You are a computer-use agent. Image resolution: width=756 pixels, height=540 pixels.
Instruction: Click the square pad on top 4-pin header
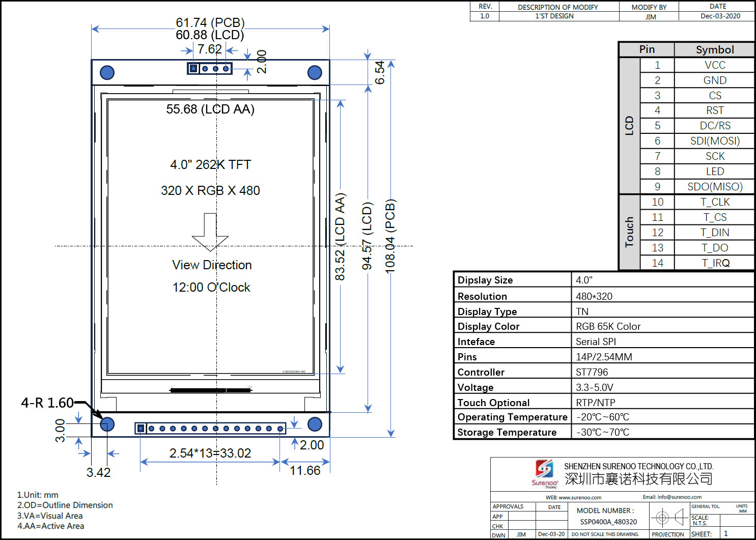193,68
